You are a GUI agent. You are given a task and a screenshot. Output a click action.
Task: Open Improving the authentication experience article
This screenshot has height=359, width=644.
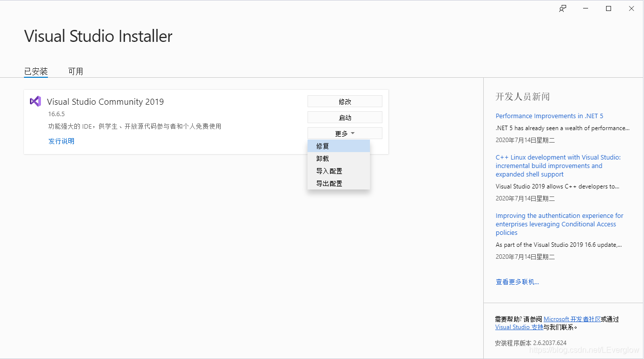click(559, 224)
